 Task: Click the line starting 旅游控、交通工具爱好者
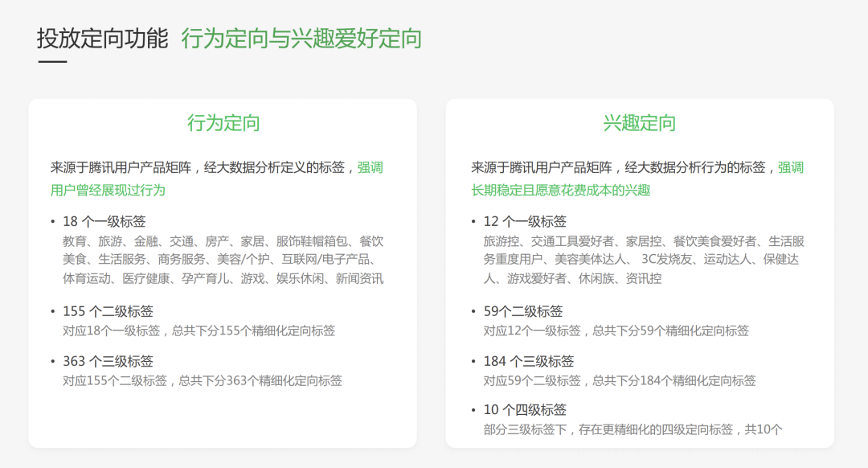tap(644, 241)
